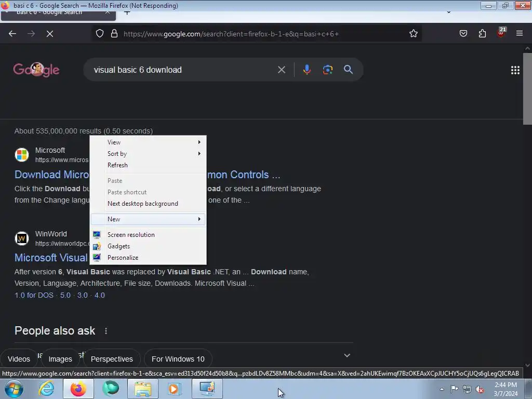The image size is (532, 399).
Task: Expand the first People also ask question
Action: pyautogui.click(x=347, y=355)
